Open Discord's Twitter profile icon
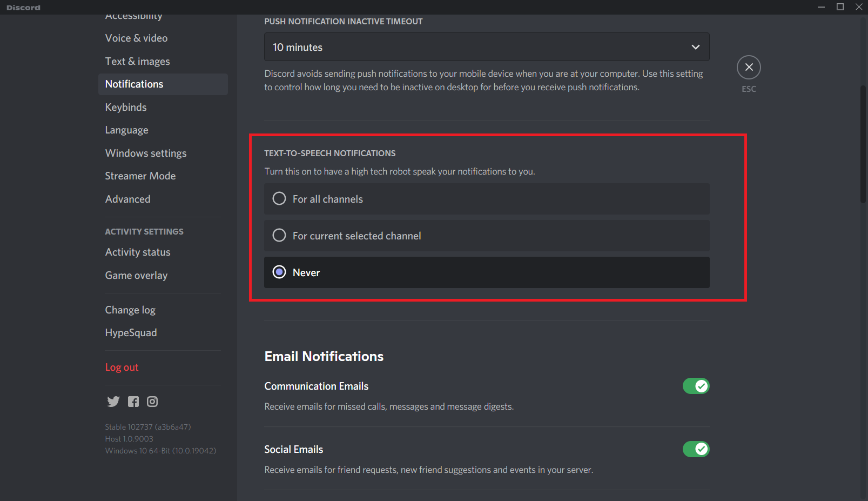The image size is (868, 501). pos(113,402)
